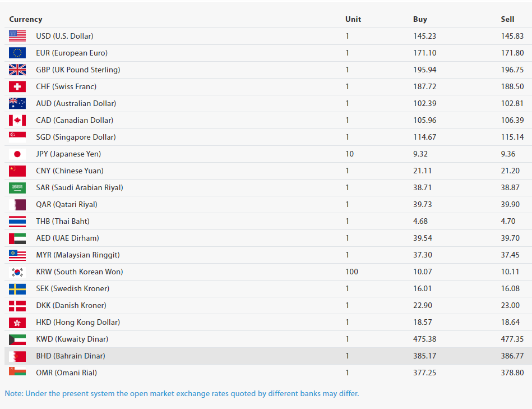Select the Omani flag icon

(17, 371)
